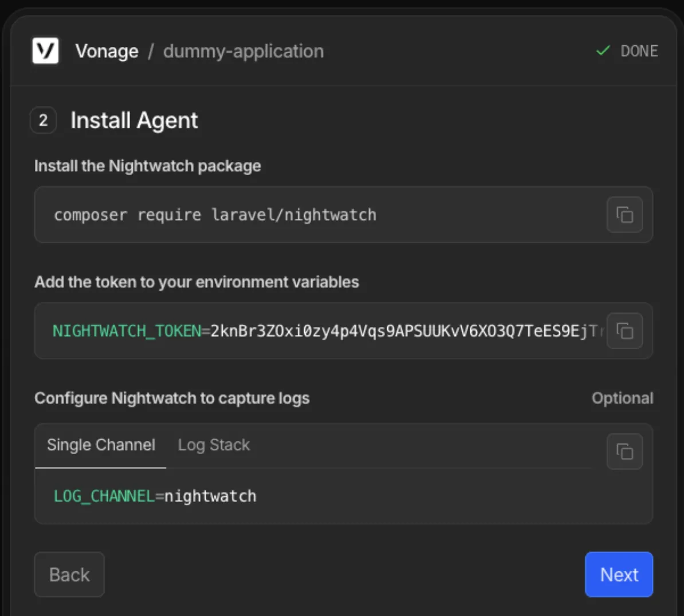Copy the NIGHTWATCH_TOKEN environment variable
Screen dimensions: 684x616
coord(624,331)
